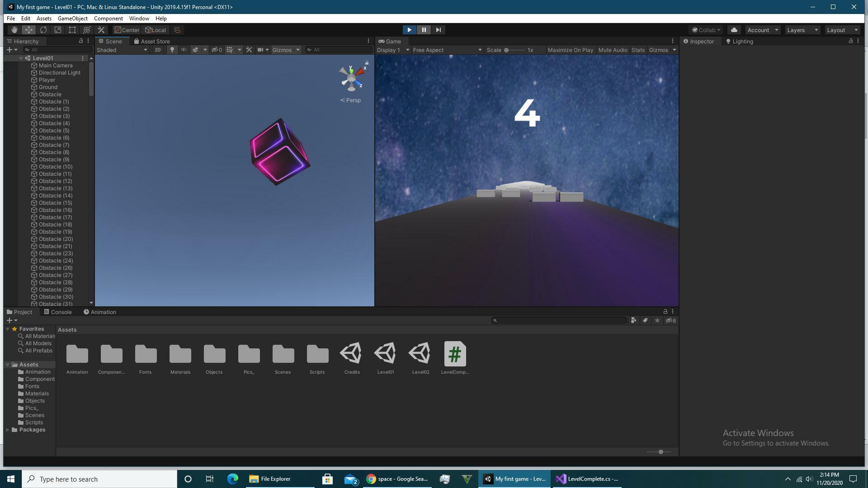The width and height of the screenshot is (868, 488).
Task: Toggle scene lighting bulb icon
Action: (x=172, y=50)
